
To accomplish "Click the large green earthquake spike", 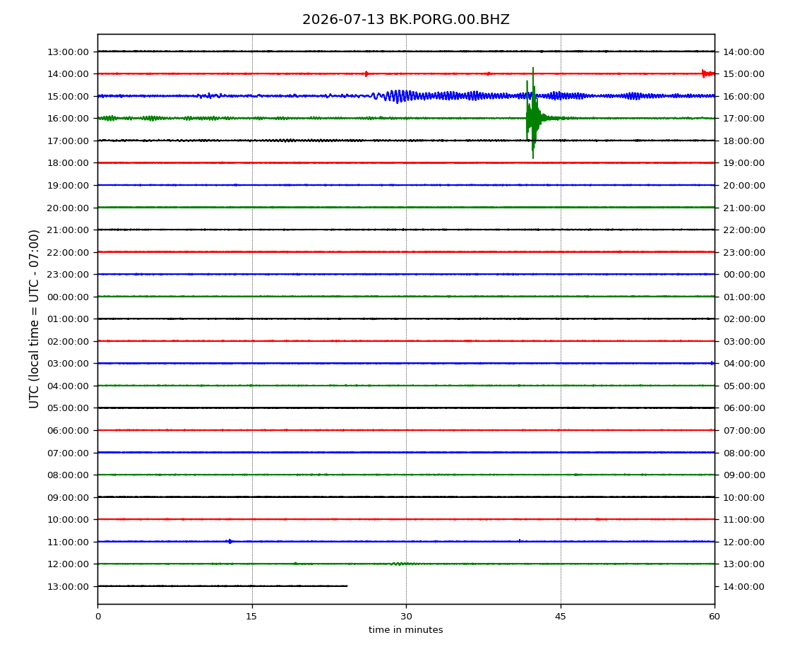I will coord(532,114).
